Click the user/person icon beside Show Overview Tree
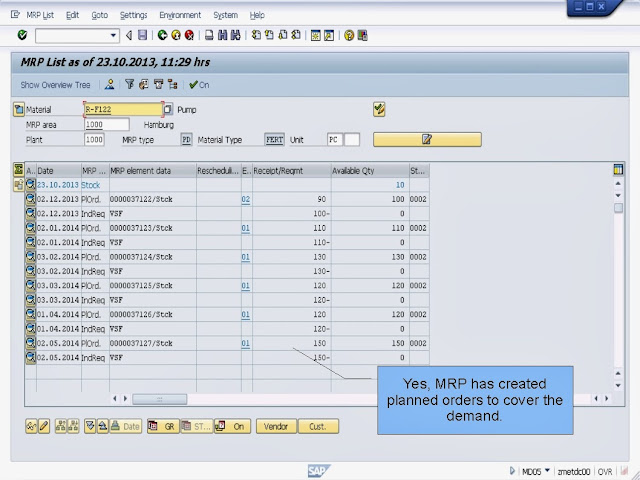The image size is (640, 480). 109,84
